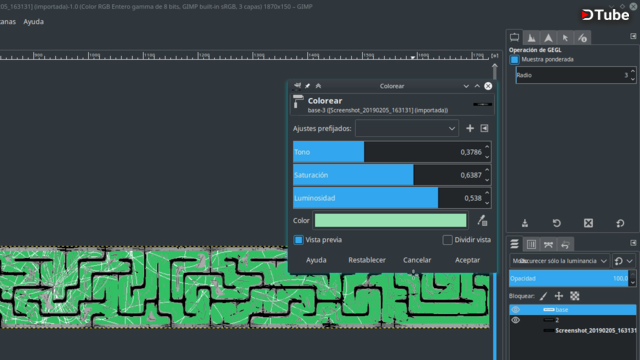Open the Ayuda menu
The width and height of the screenshot is (640, 360).
[x=33, y=22]
